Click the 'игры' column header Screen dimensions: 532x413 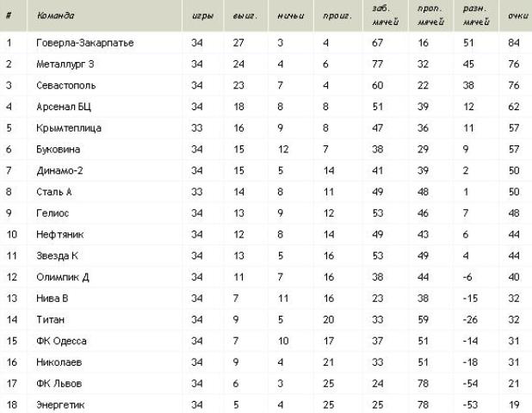pyautogui.click(x=202, y=16)
